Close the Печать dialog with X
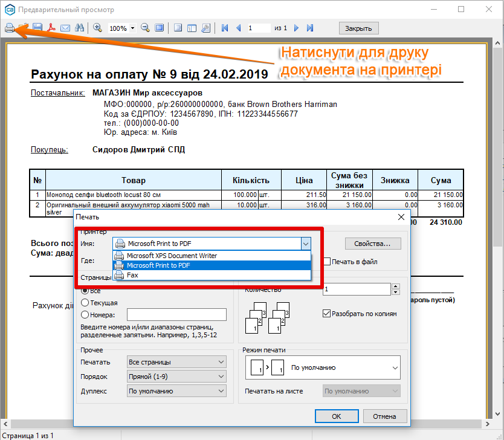Screen dimensions: 504x440 point(401,217)
